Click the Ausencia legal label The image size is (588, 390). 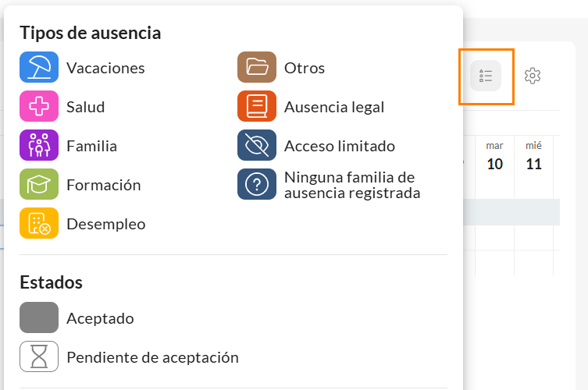pyautogui.click(x=334, y=107)
